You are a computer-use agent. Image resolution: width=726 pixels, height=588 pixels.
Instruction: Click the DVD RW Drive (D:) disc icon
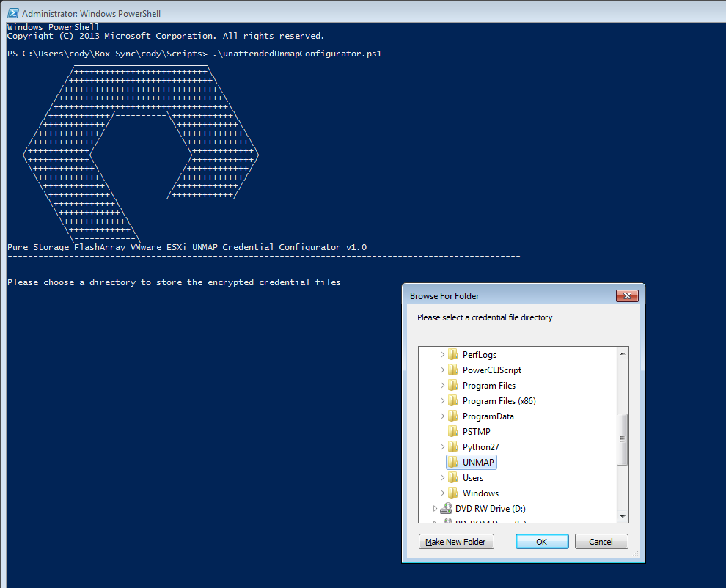[x=446, y=508]
